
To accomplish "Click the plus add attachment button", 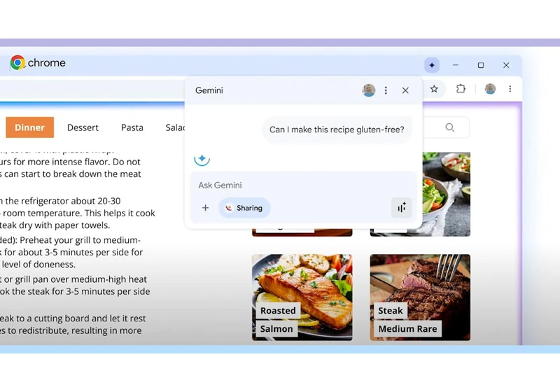I will click(205, 208).
